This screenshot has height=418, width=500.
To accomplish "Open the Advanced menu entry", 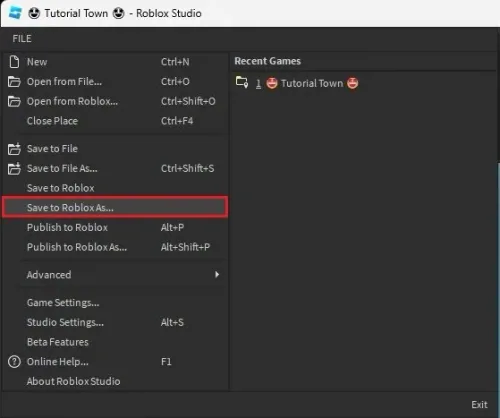I will point(115,275).
